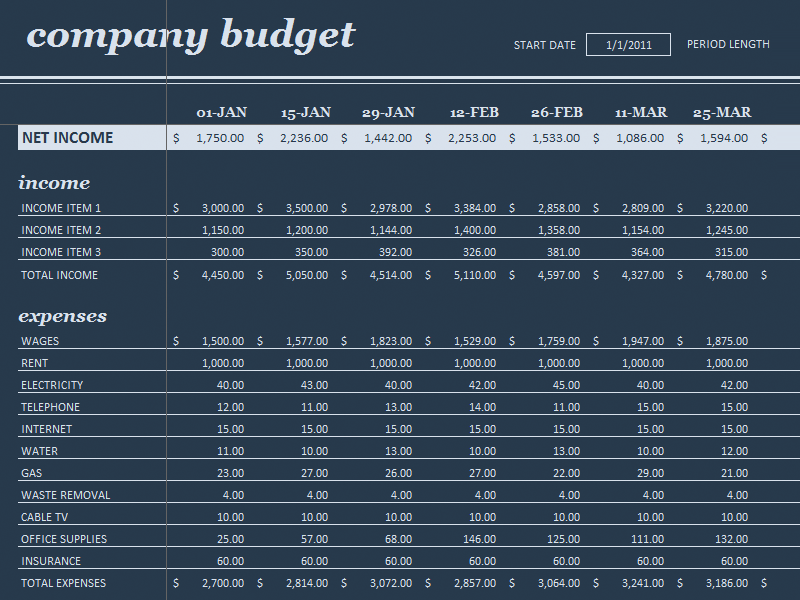Select the 29-JAN column header
Image resolution: width=800 pixels, height=600 pixels.
click(388, 112)
